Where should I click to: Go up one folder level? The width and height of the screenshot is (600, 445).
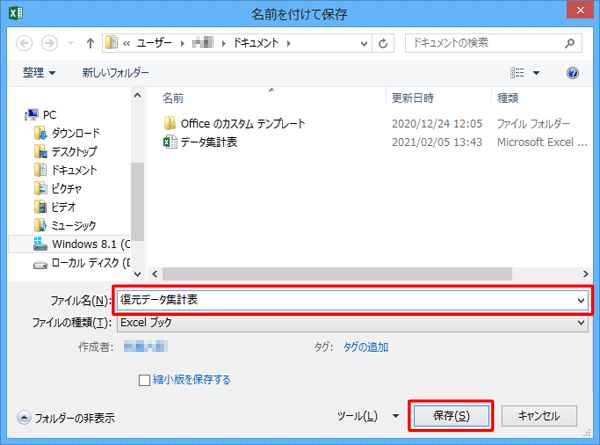pyautogui.click(x=90, y=43)
